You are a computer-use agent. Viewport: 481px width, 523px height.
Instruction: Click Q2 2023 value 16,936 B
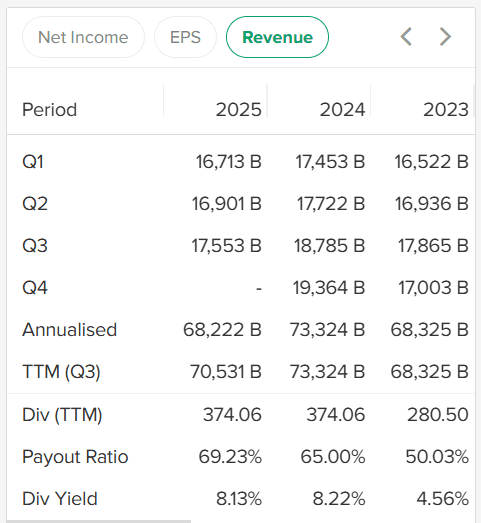[x=432, y=204]
